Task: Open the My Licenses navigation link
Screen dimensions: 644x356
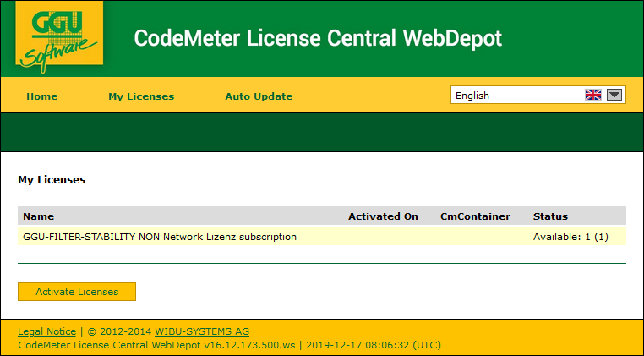Action: tap(141, 96)
